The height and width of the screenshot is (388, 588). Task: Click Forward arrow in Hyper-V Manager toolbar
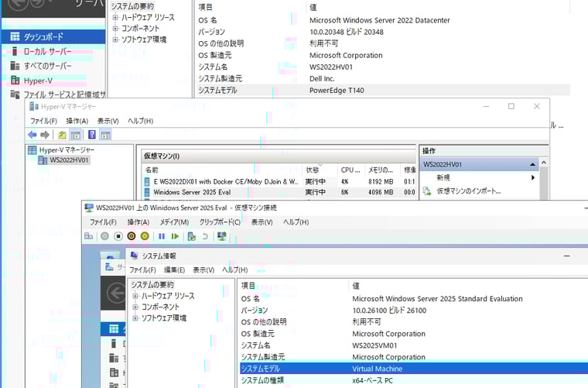coord(45,135)
